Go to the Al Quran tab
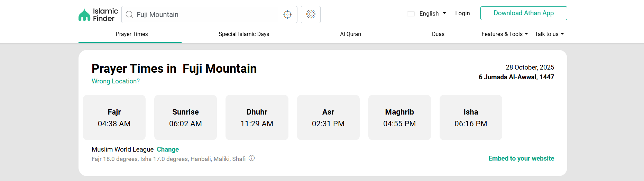 [x=350, y=34]
